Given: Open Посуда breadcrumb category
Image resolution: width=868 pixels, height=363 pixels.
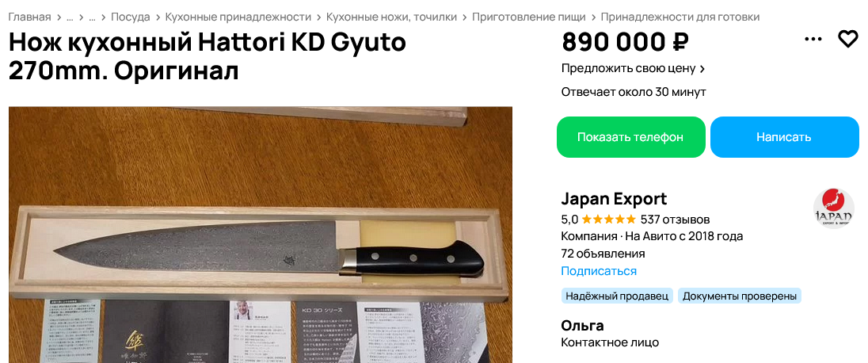Looking at the screenshot, I should [x=131, y=17].
